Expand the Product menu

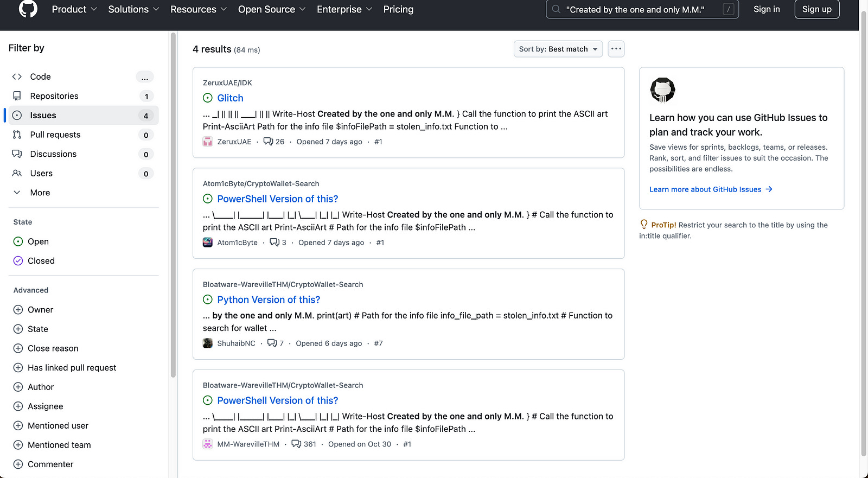74,9
